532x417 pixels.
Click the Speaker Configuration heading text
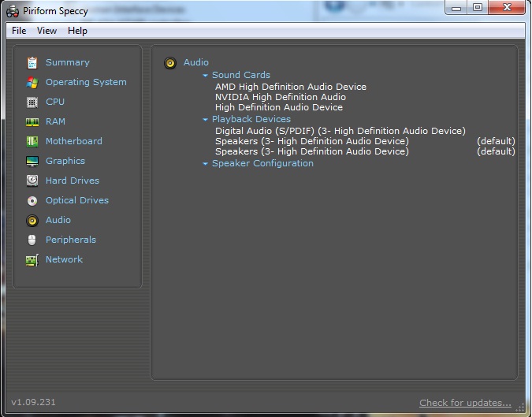pyautogui.click(x=262, y=163)
